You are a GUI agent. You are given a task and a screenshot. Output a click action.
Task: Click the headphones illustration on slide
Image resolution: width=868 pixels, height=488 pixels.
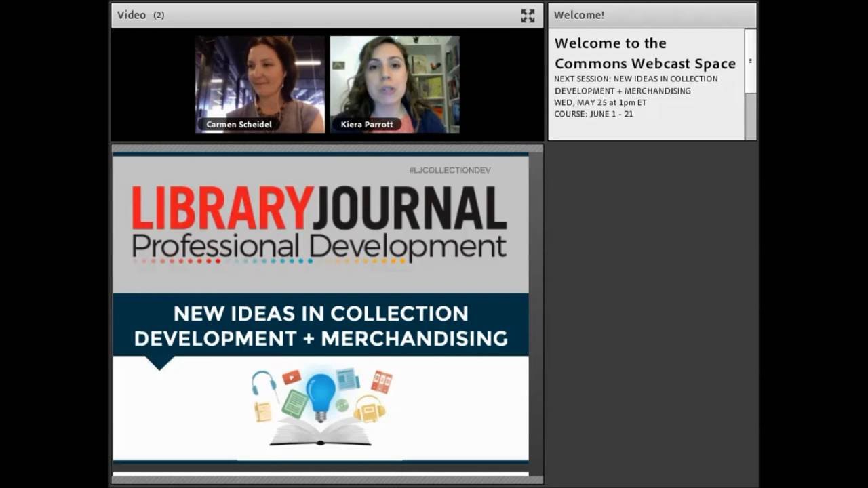[264, 384]
